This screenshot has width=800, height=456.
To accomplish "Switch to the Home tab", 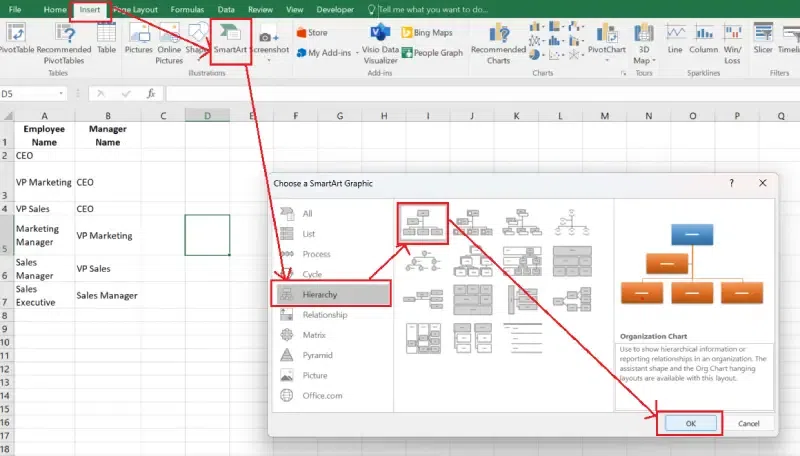I will click(55, 9).
